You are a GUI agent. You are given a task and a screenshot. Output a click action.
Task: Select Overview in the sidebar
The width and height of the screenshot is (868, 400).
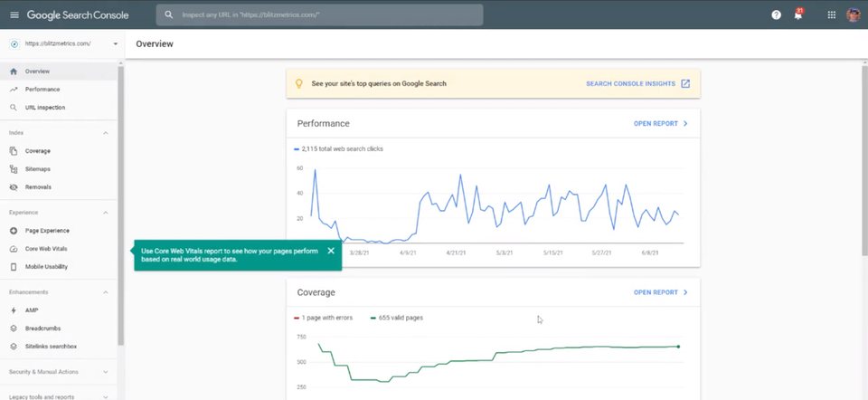tap(58, 71)
